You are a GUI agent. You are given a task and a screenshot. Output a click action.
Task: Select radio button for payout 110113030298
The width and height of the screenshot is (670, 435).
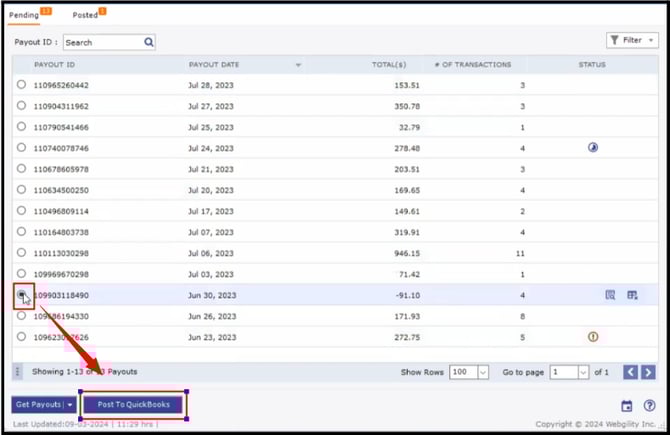pyautogui.click(x=22, y=253)
